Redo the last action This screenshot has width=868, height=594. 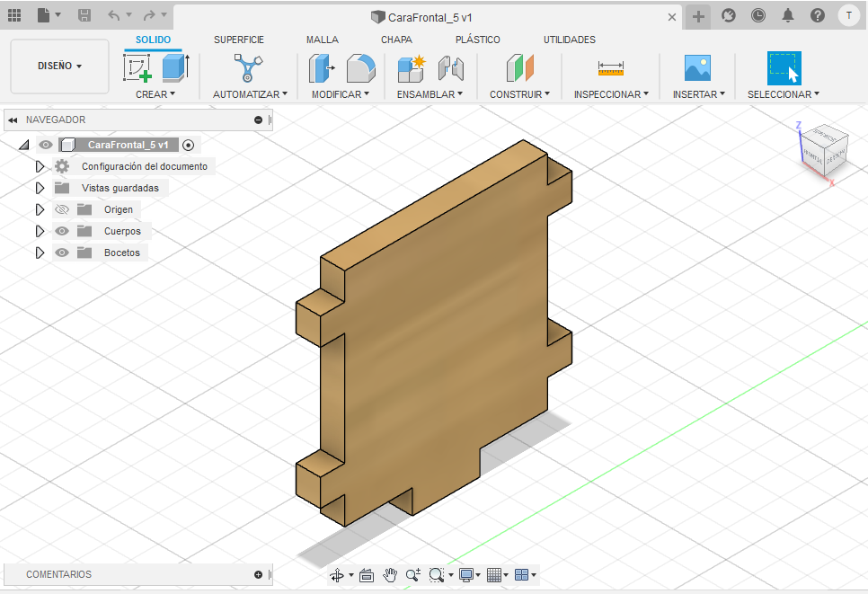(x=149, y=15)
